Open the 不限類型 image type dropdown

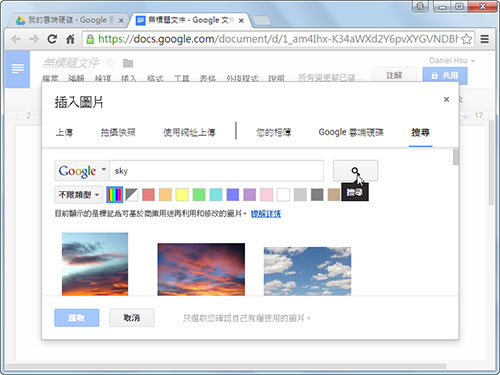79,195
